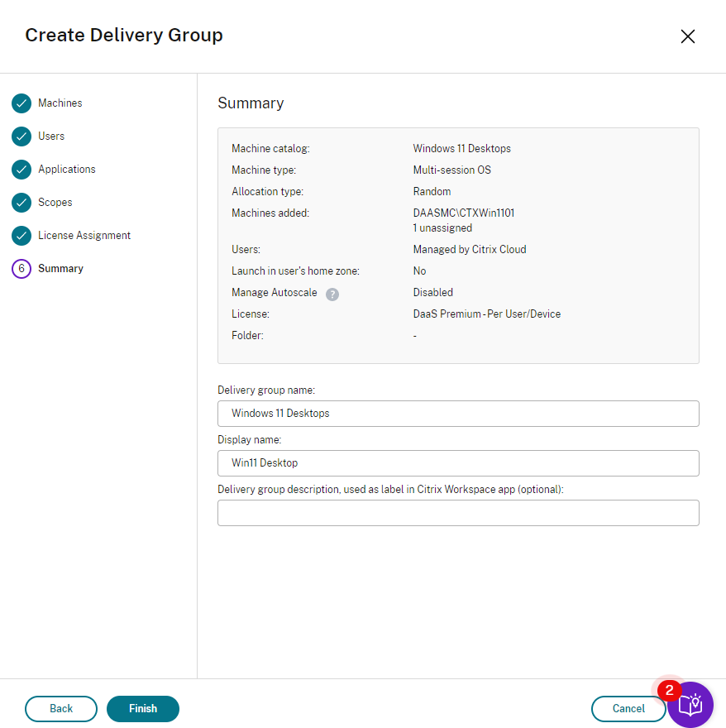Click the Applications step checkmark icon
The height and width of the screenshot is (728, 726).
(x=21, y=170)
